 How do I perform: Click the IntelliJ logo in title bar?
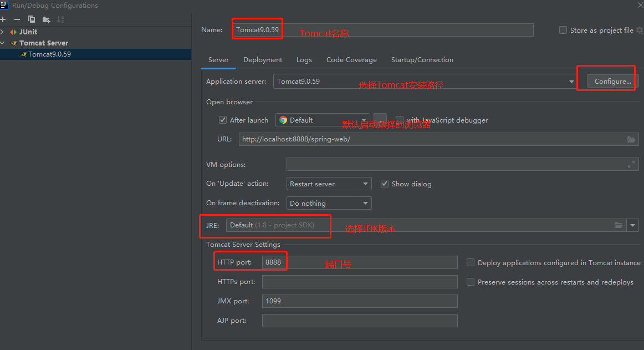pos(4,5)
